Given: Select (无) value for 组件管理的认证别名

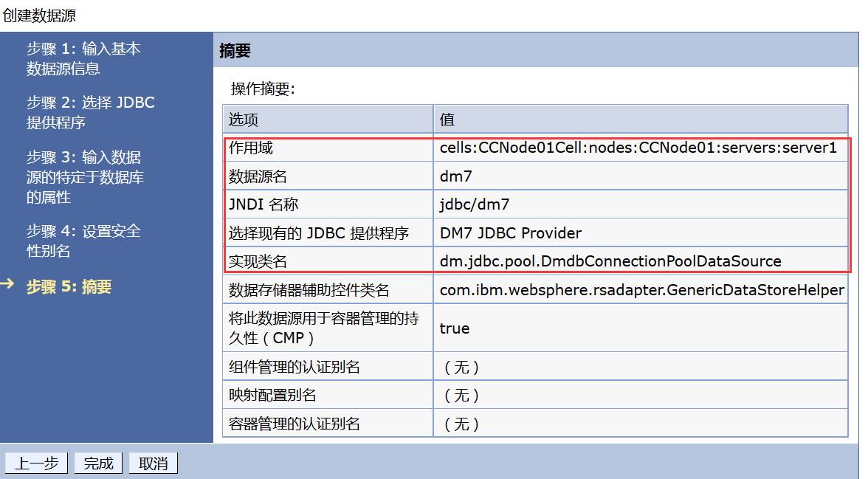Looking at the screenshot, I should point(461,367).
